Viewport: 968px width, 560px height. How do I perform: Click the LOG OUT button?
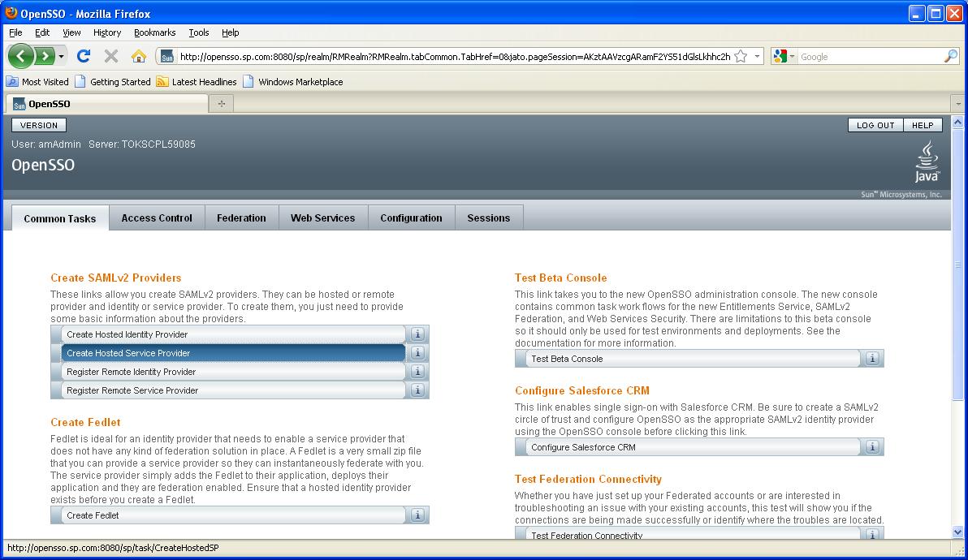(x=875, y=125)
